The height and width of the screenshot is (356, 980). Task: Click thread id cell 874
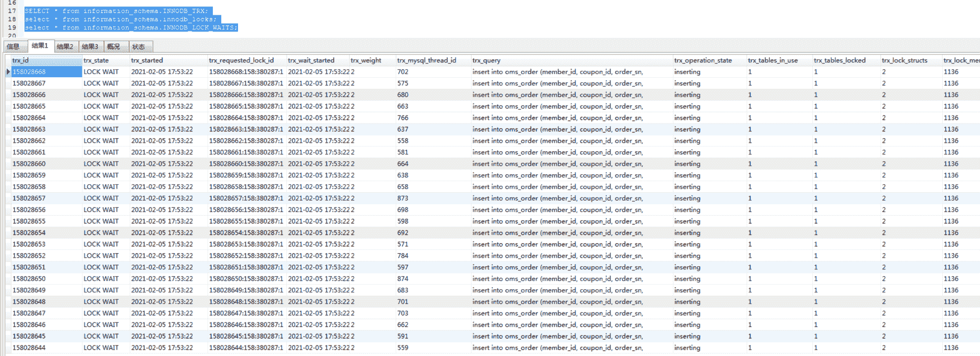point(434,279)
